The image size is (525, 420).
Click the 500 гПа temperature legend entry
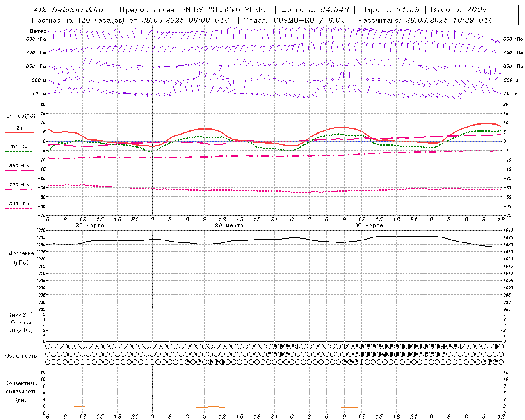click(19, 204)
